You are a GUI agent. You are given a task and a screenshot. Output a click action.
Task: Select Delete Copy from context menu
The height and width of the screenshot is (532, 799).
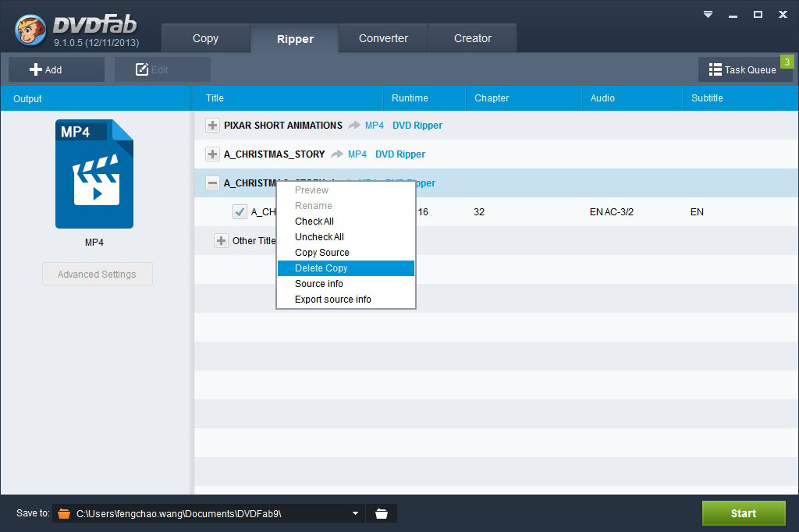point(346,268)
